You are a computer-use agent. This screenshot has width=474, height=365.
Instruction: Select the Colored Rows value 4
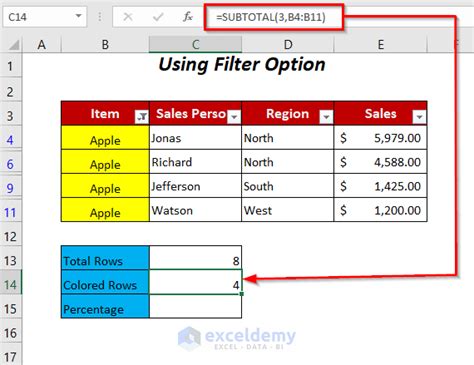pos(195,282)
